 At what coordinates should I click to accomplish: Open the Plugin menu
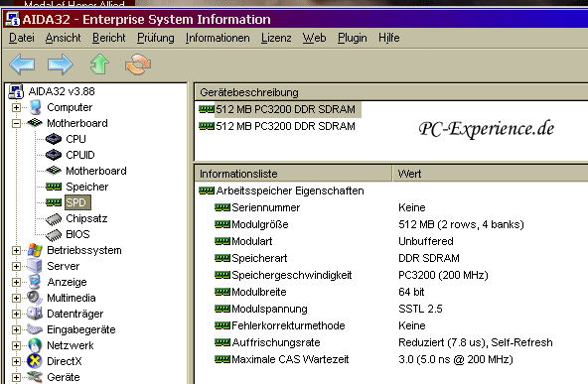[353, 38]
